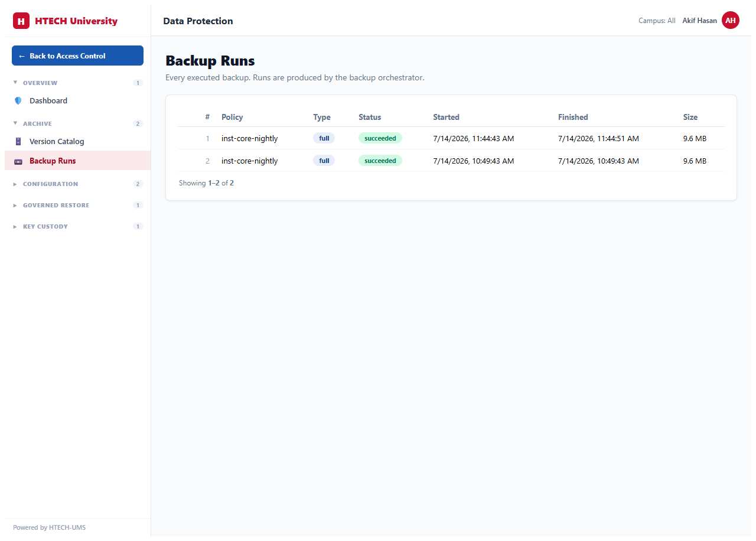This screenshot has width=756, height=541.
Task: Click the Policy column header
Action: (232, 117)
